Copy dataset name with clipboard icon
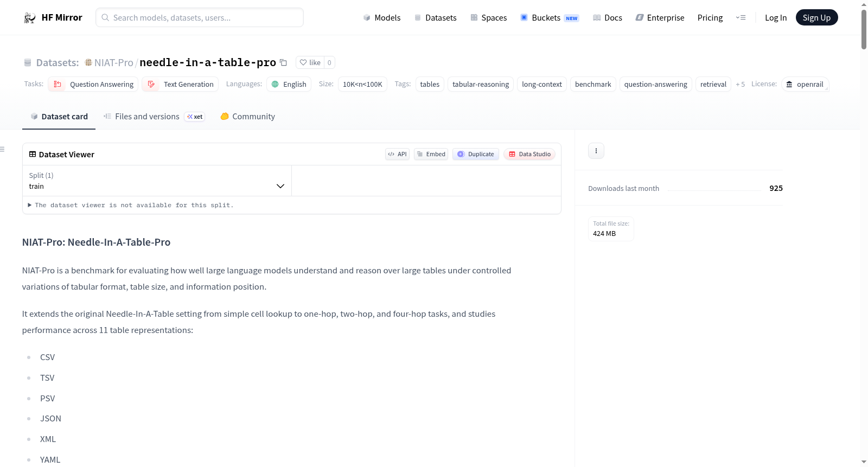This screenshot has width=868, height=467. click(283, 62)
